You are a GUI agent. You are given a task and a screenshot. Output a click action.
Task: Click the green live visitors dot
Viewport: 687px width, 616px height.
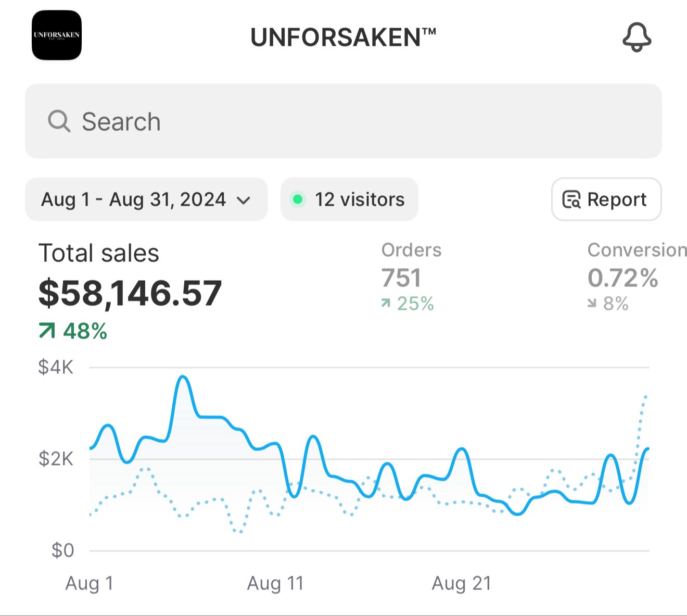298,199
